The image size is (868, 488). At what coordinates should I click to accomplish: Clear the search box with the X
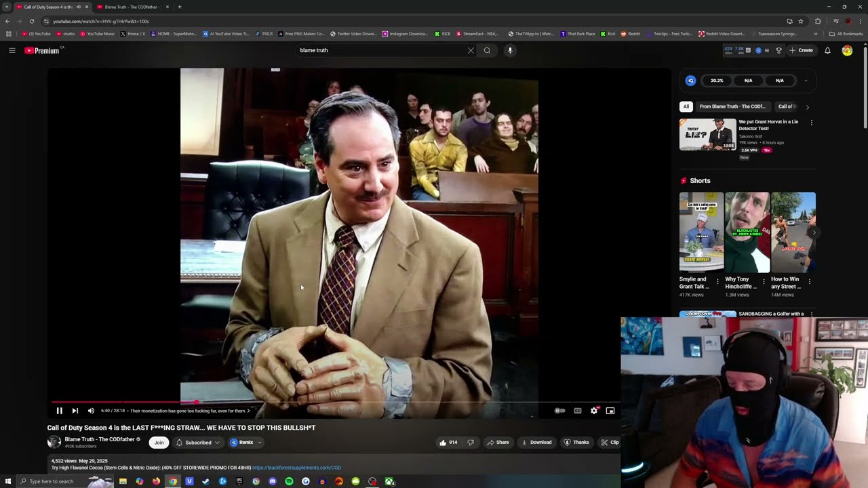[471, 50]
